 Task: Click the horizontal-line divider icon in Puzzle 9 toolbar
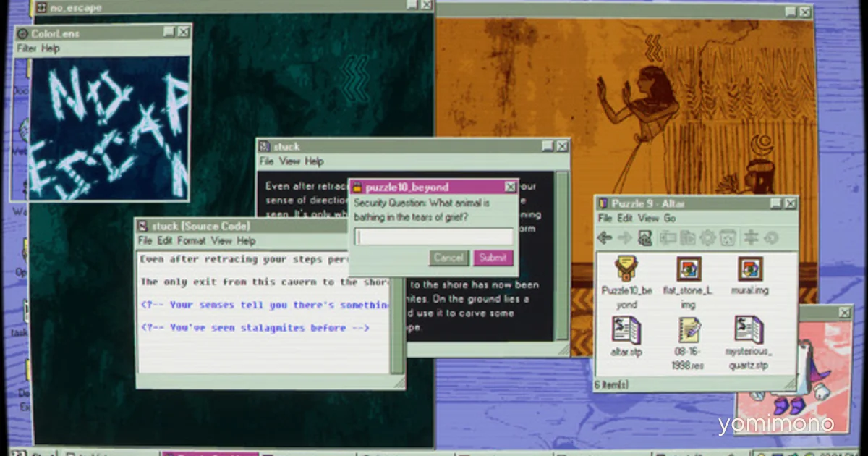(751, 237)
